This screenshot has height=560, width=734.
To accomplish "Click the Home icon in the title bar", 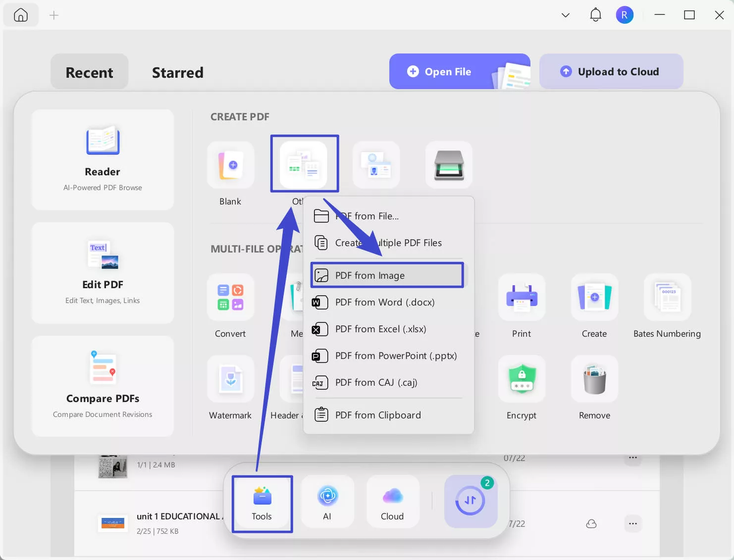I will tap(21, 15).
